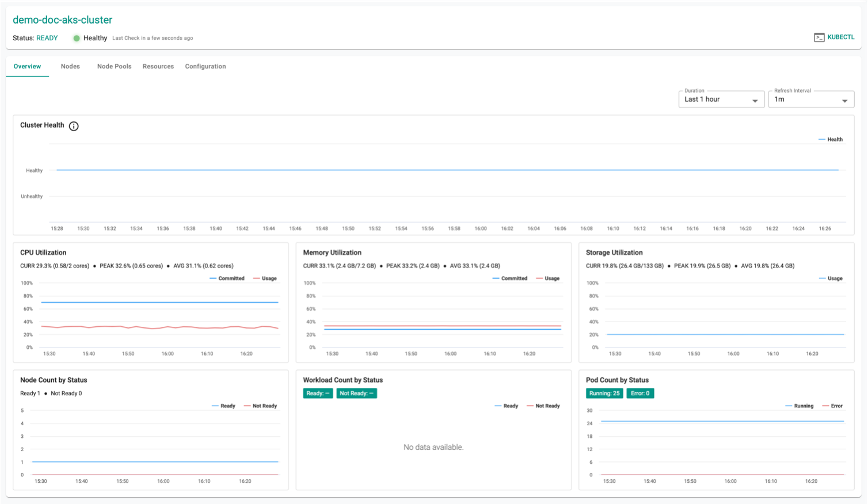This screenshot has width=868, height=504.
Task: Toggle Usage legend in Storage Utilization chart
Action: (831, 278)
